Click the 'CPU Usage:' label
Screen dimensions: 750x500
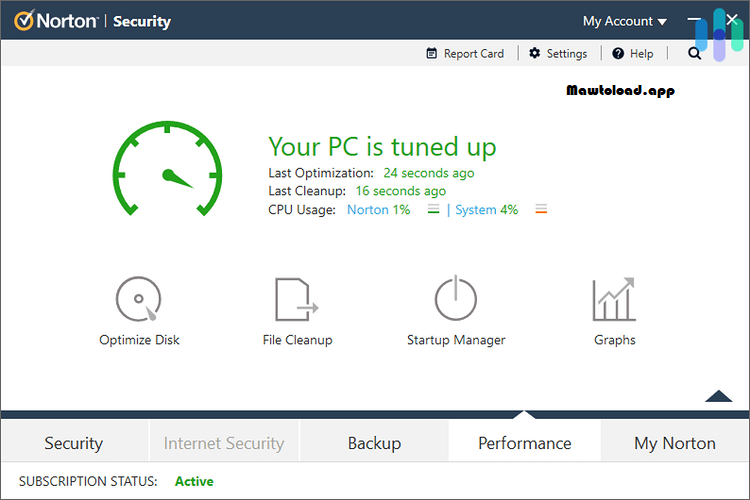tap(302, 210)
